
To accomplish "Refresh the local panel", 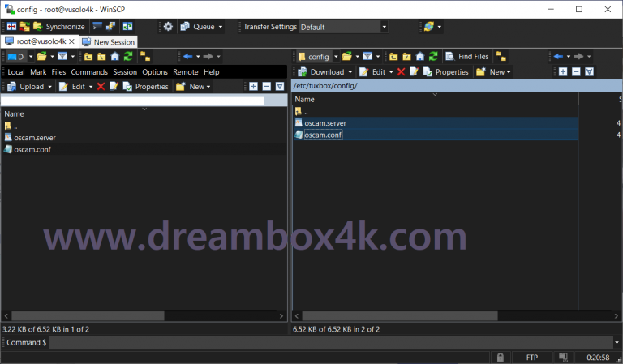I will coord(128,57).
